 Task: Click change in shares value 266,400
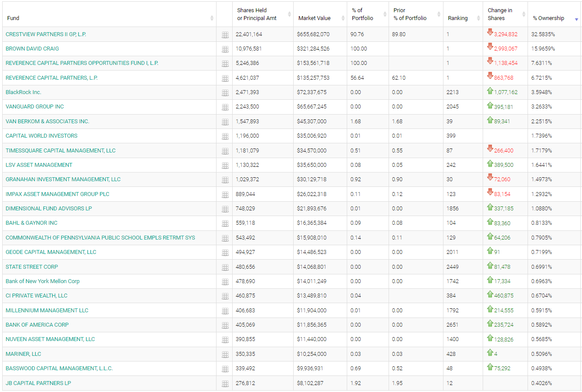504,151
